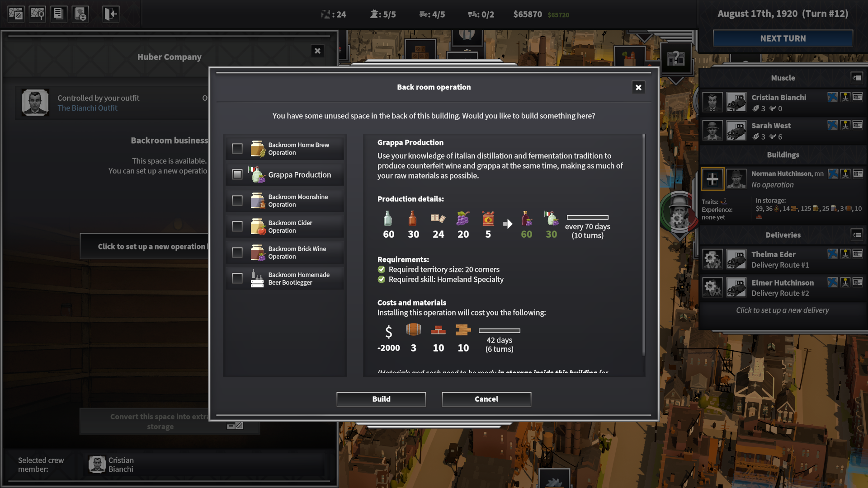Click the Cancel button
Viewport: 868px width, 488px height.
click(x=486, y=399)
